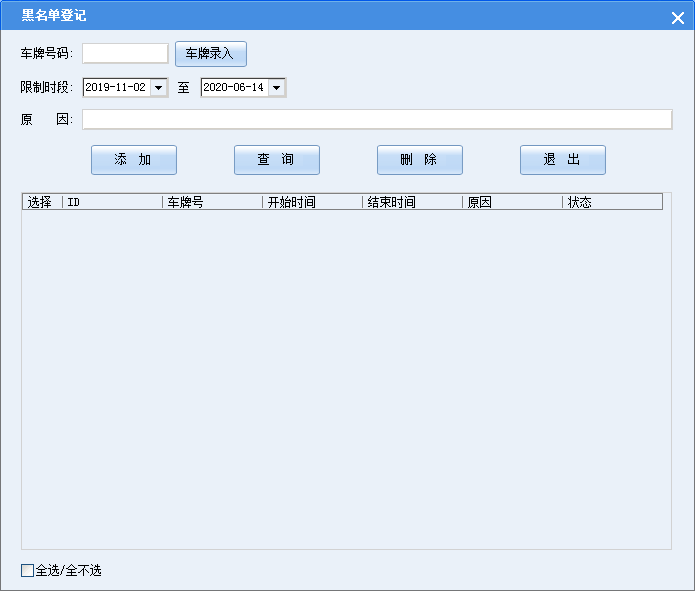The image size is (695, 591).
Task: Click the ID column header
Action: point(113,202)
